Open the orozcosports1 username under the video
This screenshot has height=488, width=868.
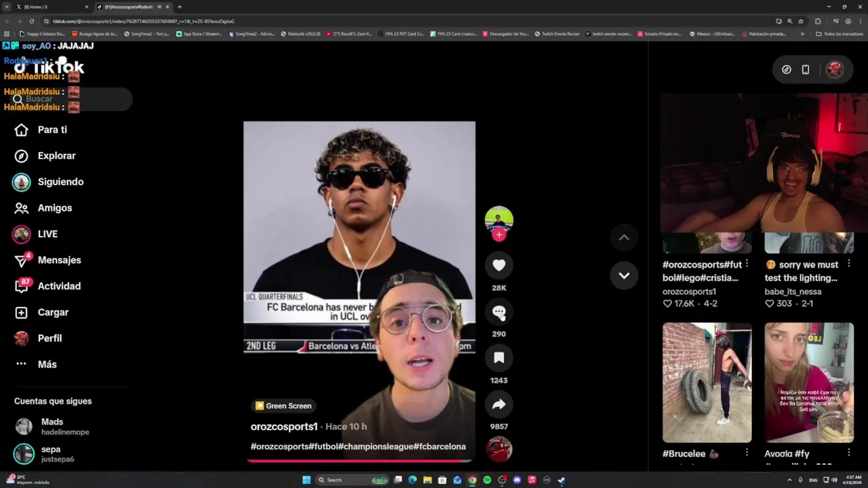click(284, 426)
